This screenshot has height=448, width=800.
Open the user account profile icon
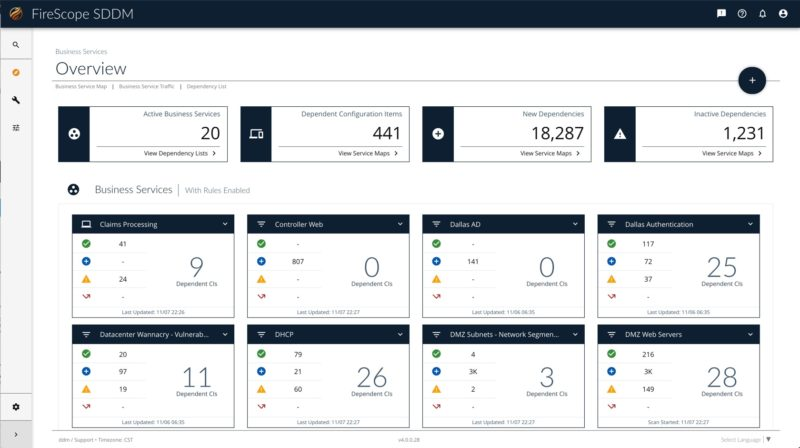tap(783, 14)
